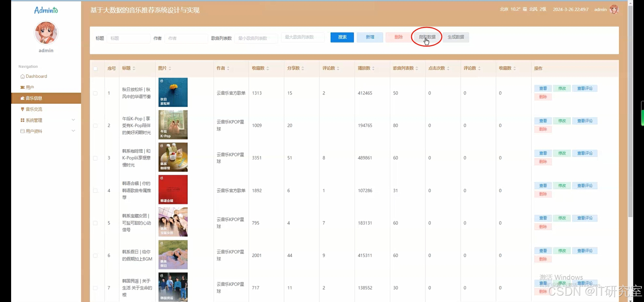Click the 爬取数据 button

click(x=427, y=37)
